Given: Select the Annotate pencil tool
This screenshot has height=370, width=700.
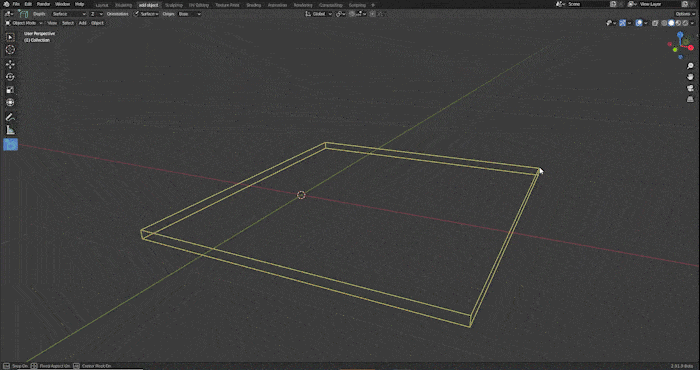Looking at the screenshot, I should (10, 117).
